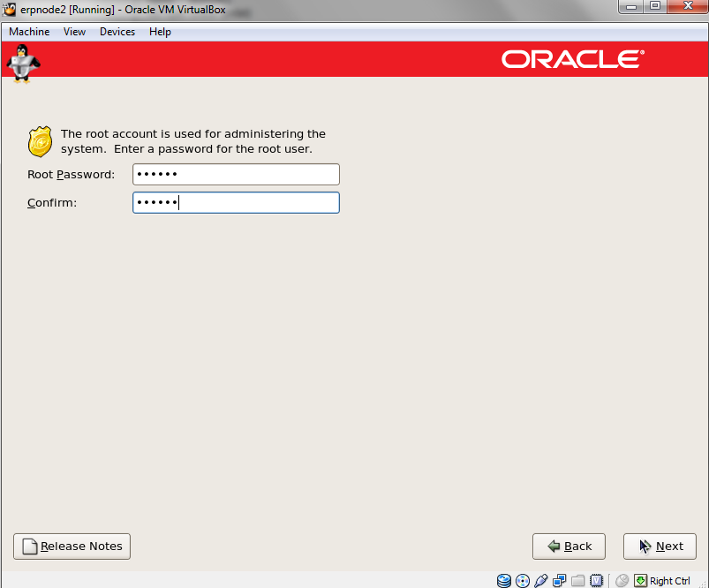Click the virtualization CPU chip status icon
709x588 pixels.
[x=597, y=580]
